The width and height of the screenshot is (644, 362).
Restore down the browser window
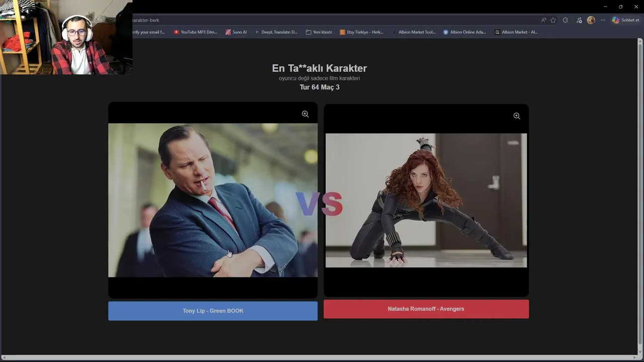pos(620,7)
